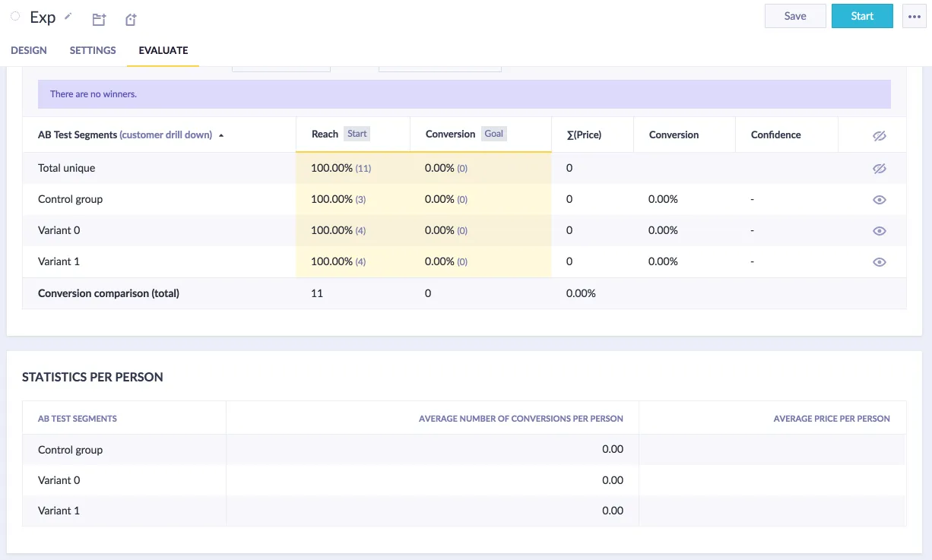The image size is (932, 560).
Task: Toggle visibility icon in table header
Action: [880, 135]
